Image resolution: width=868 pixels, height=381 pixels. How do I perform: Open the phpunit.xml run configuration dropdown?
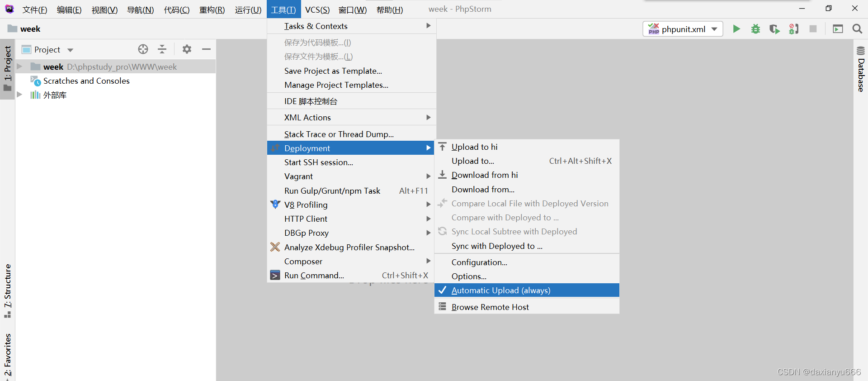pos(714,29)
